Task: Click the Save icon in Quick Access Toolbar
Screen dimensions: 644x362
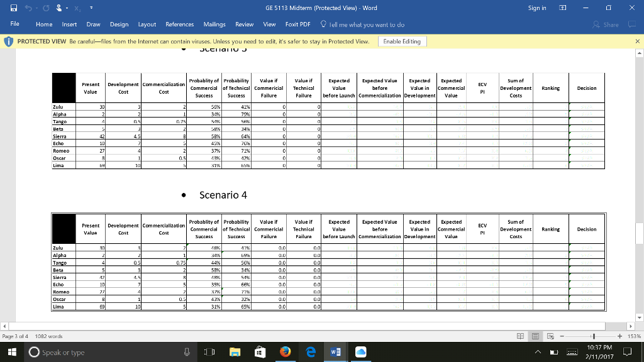Action: pos(13,8)
